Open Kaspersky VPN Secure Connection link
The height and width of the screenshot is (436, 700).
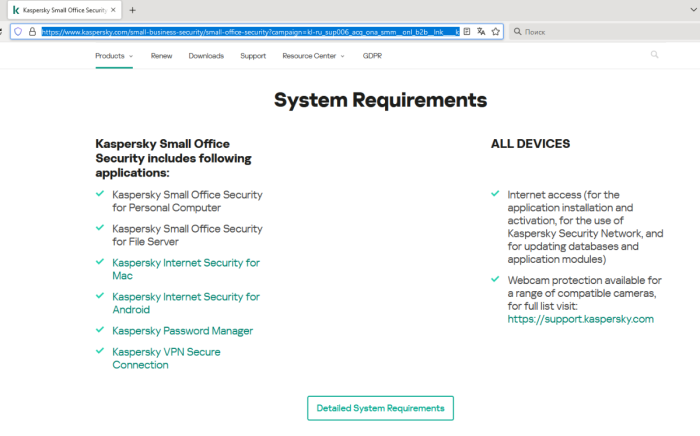click(166, 358)
